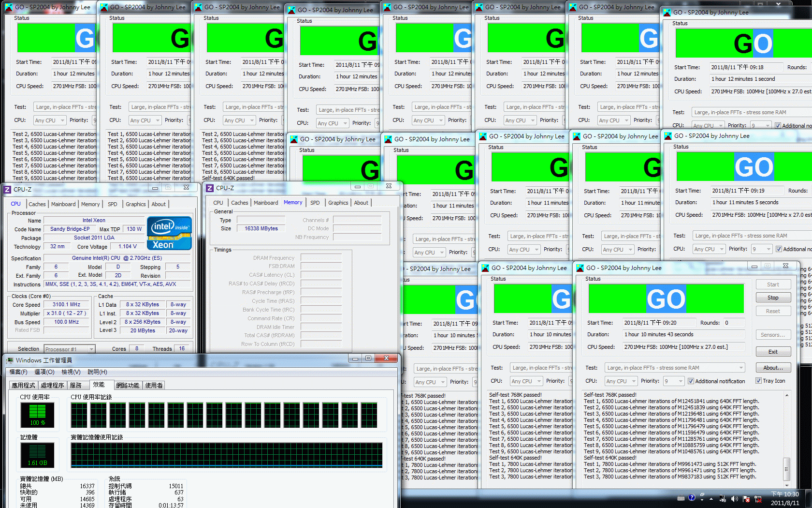Switch to the 使用者 tab in Task Manager
This screenshot has width=812, height=508.
[154, 386]
